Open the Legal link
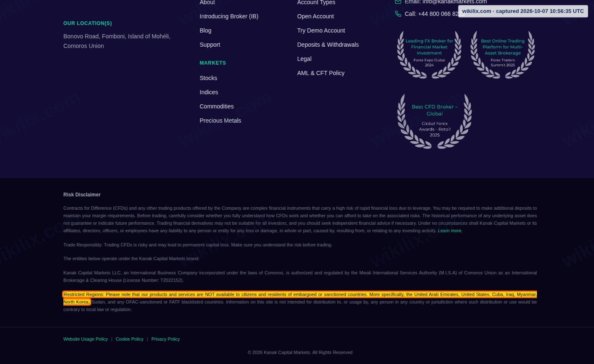The image size is (594, 364). pyautogui.click(x=304, y=59)
